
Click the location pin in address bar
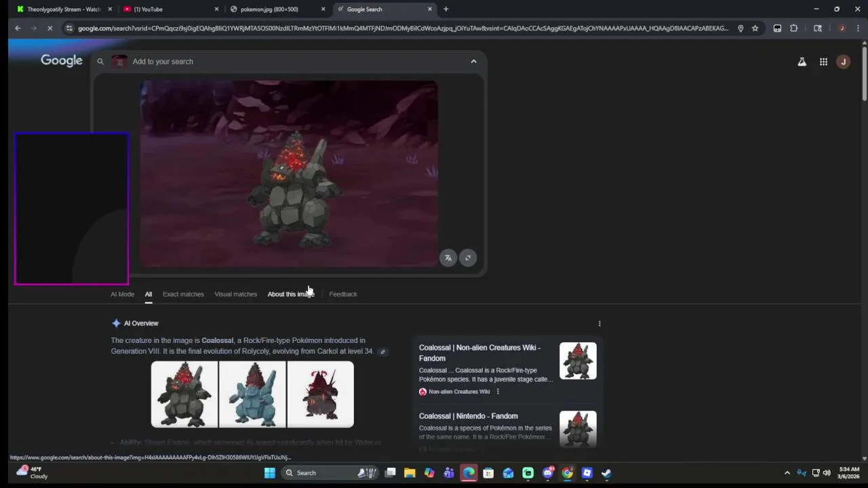point(741,28)
